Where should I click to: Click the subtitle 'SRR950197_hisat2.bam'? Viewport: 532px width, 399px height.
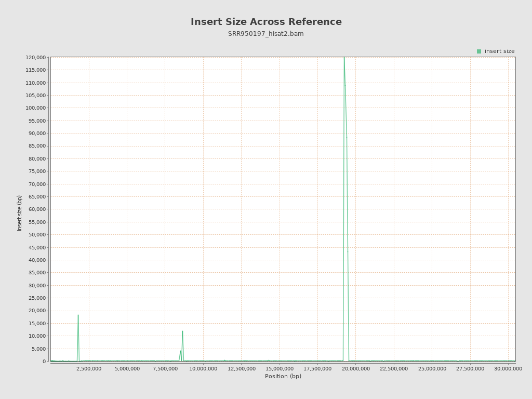point(265,34)
